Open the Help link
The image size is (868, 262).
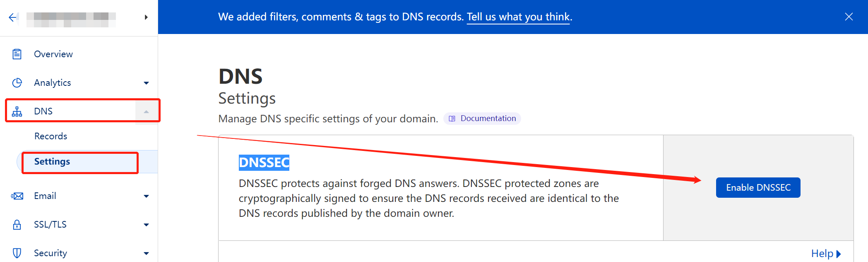(x=825, y=253)
